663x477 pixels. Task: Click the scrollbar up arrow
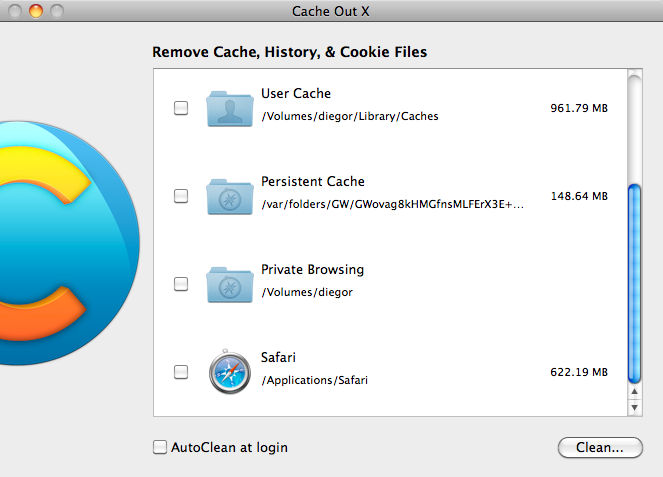pos(634,392)
